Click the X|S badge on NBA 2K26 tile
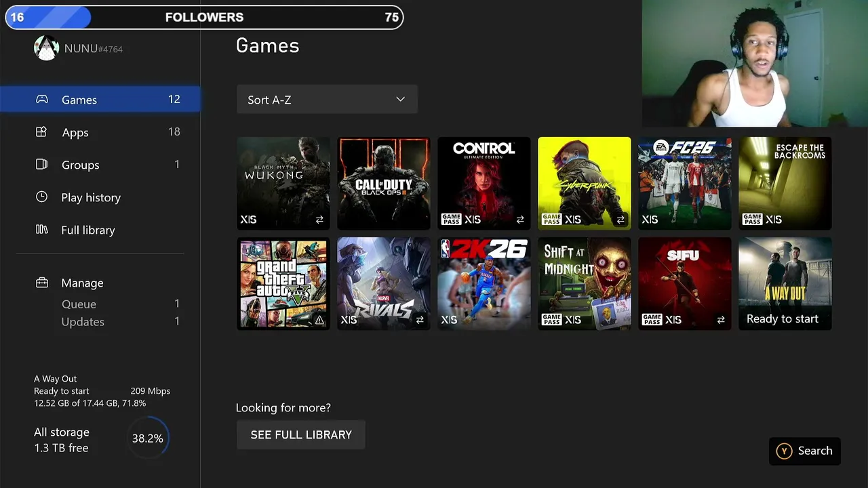 click(449, 320)
